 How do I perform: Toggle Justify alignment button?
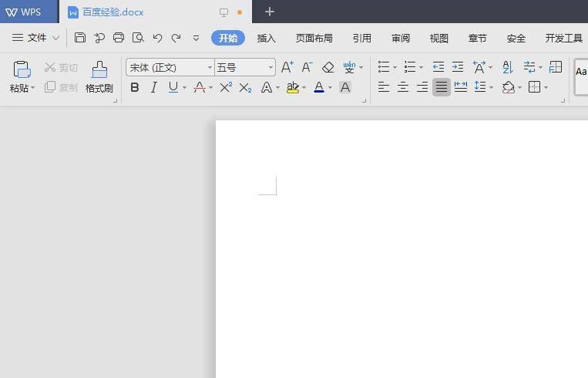coord(441,88)
